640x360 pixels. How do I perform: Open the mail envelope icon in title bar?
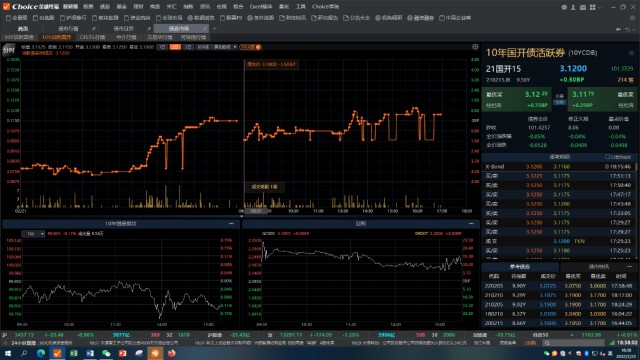583,7
